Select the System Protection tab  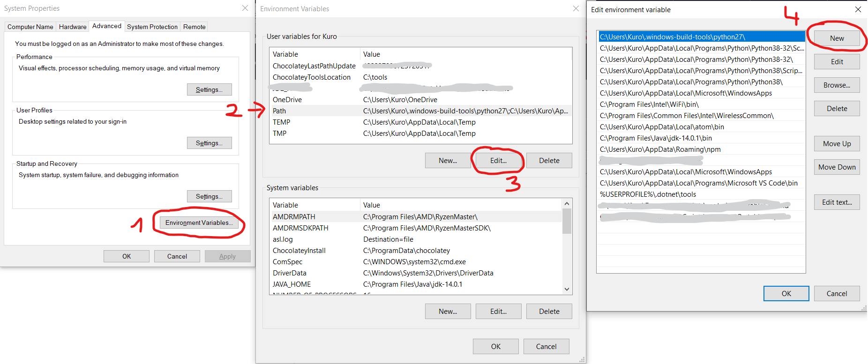click(152, 27)
